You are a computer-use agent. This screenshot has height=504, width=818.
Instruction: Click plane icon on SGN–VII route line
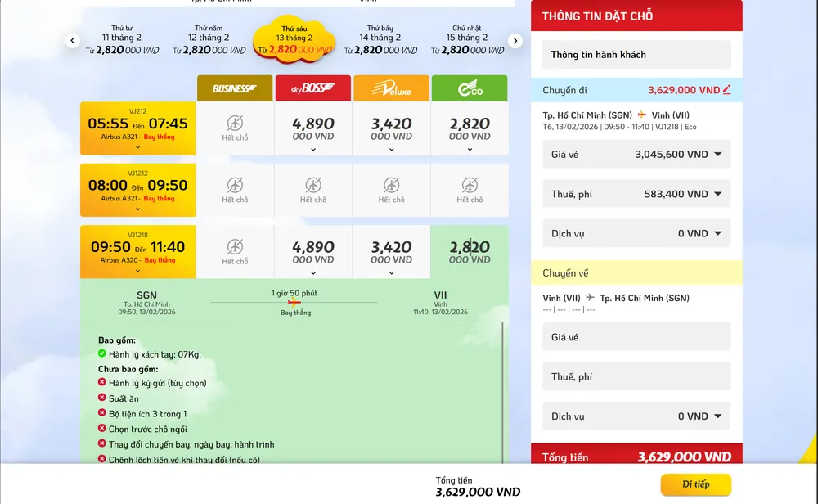tap(294, 302)
